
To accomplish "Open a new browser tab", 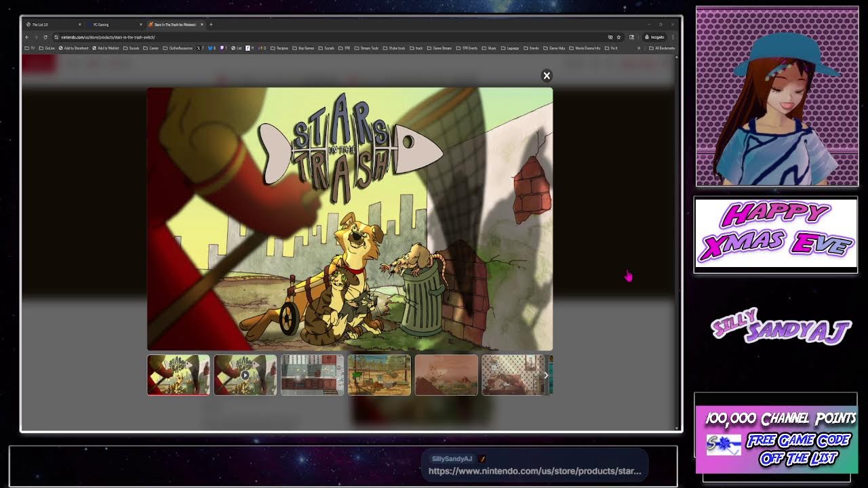I will tap(211, 24).
